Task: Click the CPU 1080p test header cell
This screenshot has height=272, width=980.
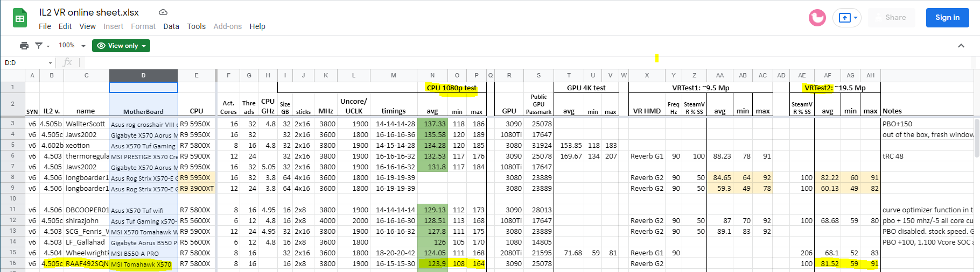Action: point(452,88)
